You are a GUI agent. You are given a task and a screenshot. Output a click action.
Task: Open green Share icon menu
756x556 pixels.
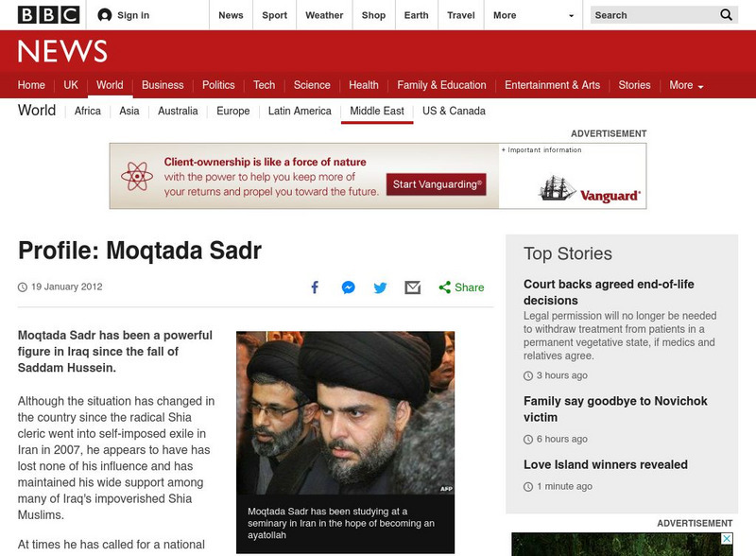pyautogui.click(x=461, y=287)
